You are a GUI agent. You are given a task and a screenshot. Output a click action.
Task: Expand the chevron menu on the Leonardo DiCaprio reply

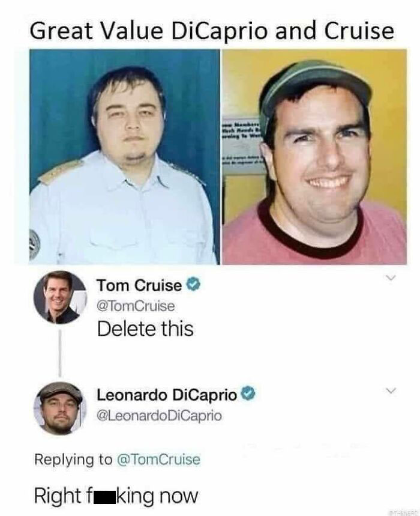tap(391, 390)
